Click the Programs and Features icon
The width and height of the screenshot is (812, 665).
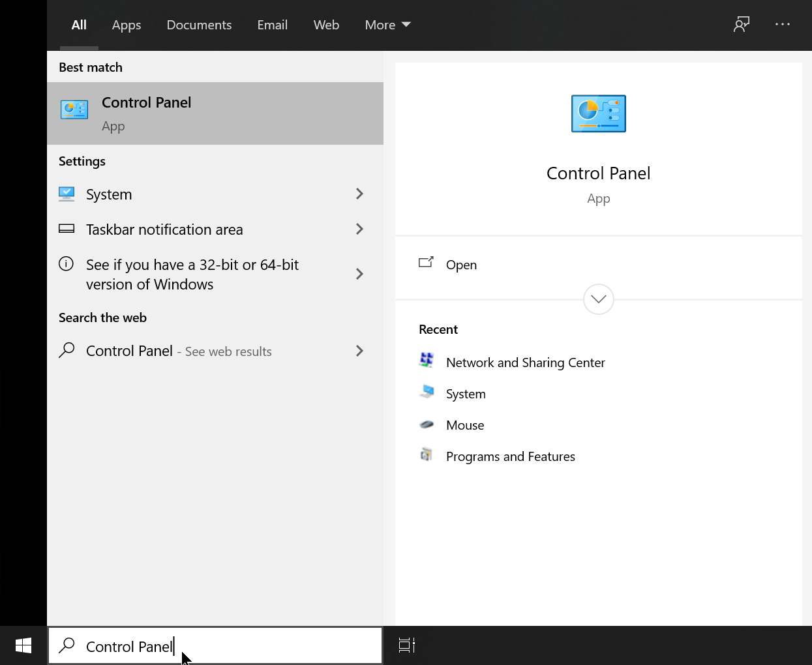point(427,454)
